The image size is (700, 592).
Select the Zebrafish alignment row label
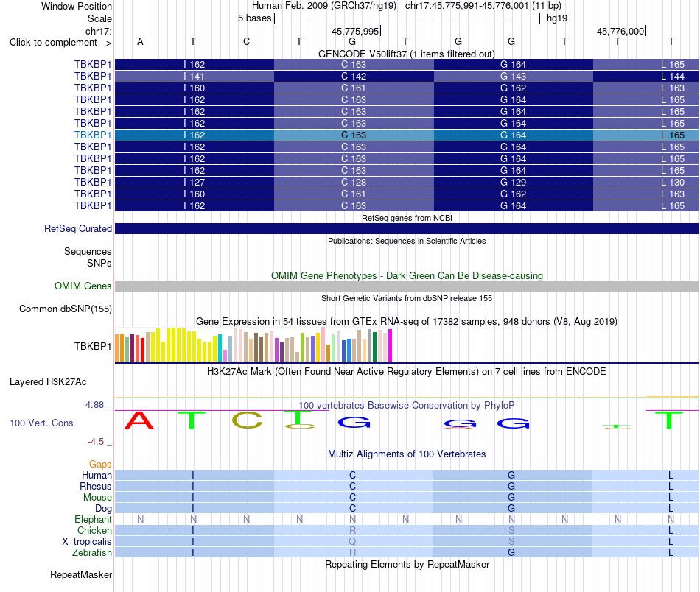[x=92, y=552]
